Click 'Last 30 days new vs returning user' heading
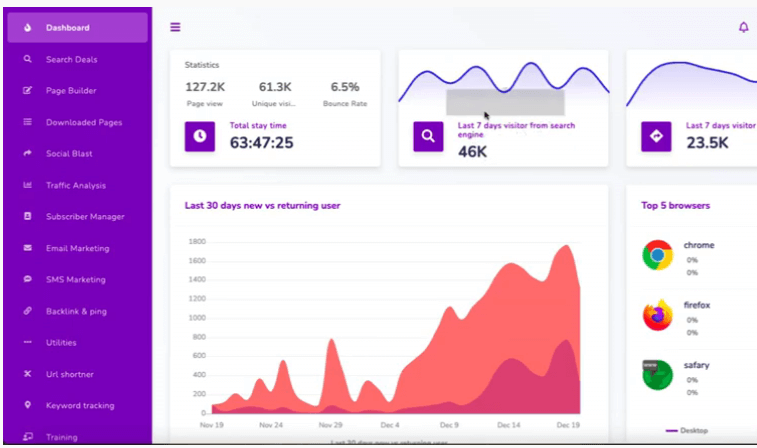This screenshot has width=757, height=448. (263, 206)
